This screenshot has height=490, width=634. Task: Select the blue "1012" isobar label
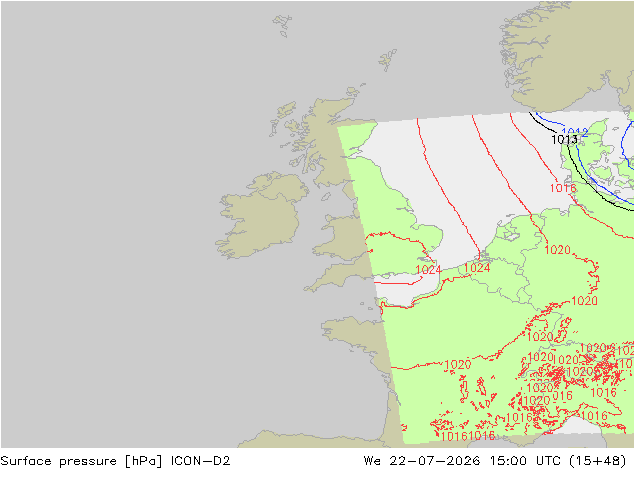tap(575, 132)
